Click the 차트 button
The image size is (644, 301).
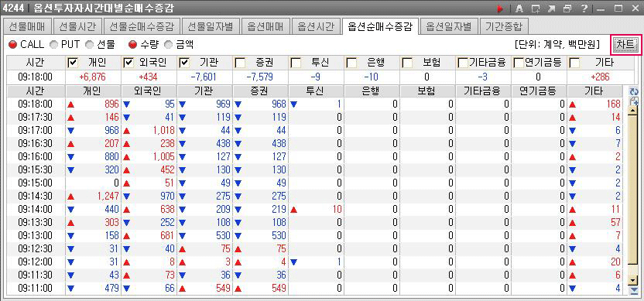tap(625, 44)
